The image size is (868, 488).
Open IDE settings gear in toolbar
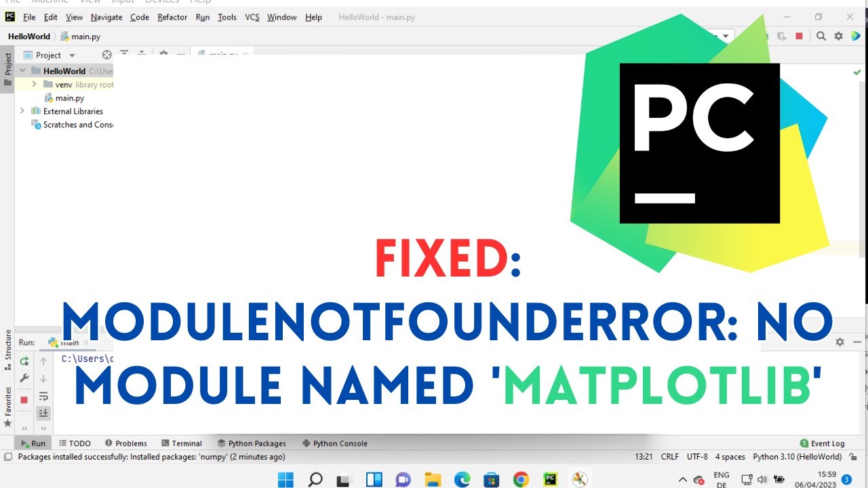tap(839, 37)
